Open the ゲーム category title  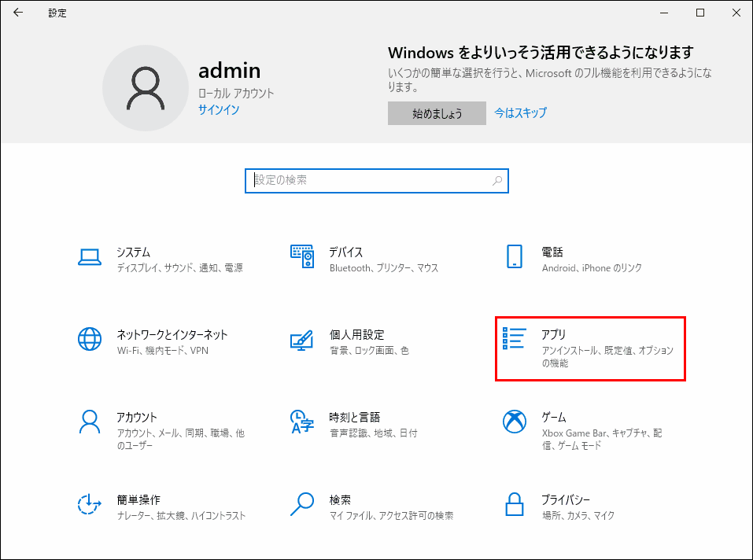coord(554,417)
